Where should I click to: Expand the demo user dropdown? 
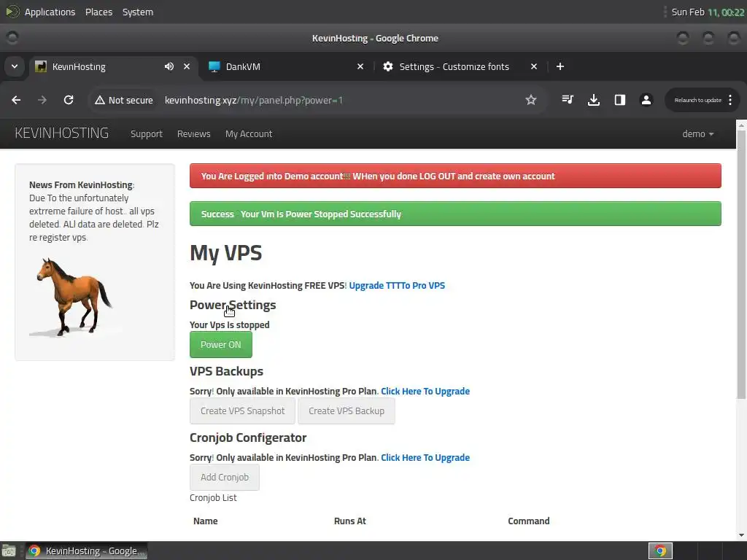[x=698, y=134]
